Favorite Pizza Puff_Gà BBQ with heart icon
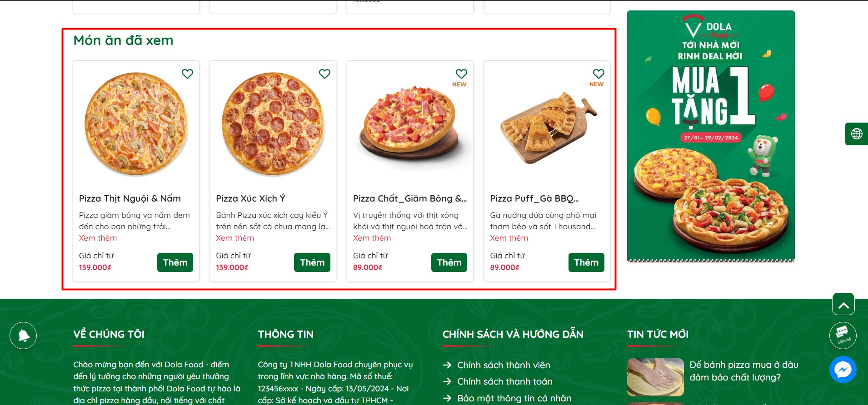 (599, 74)
